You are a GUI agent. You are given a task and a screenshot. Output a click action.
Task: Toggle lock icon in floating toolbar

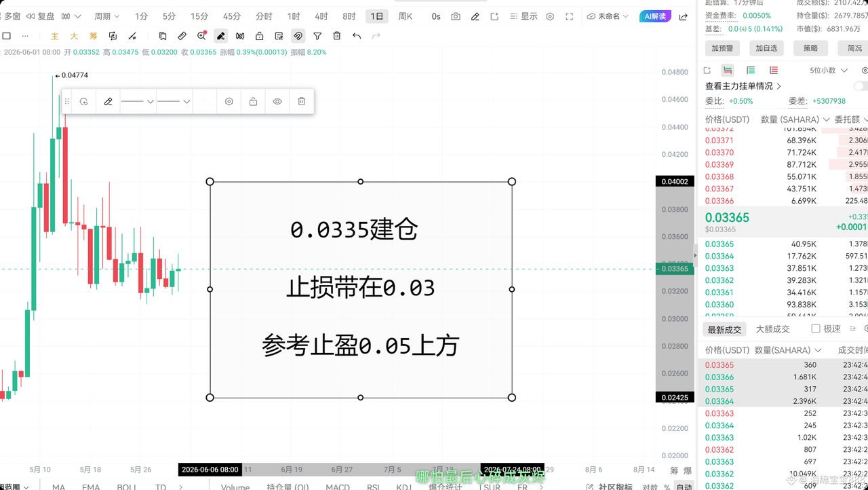pyautogui.click(x=253, y=101)
